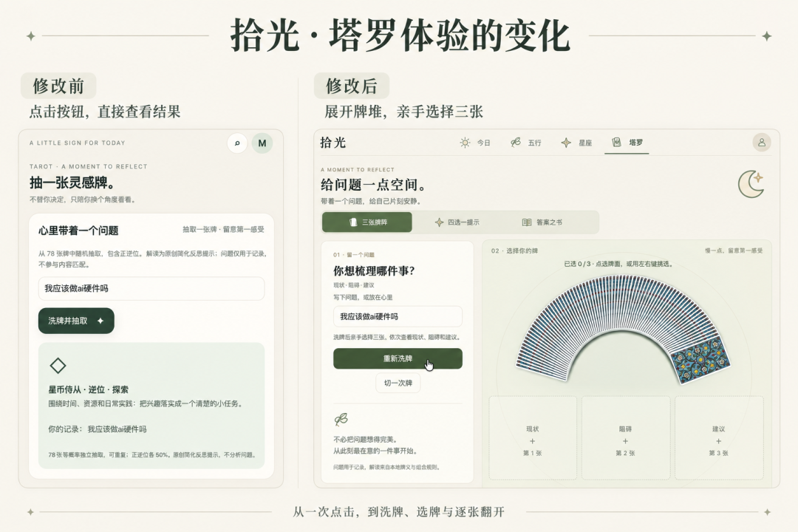Click the leaf icon above 不必把问题想得完美
The image size is (798, 532).
coord(341,419)
